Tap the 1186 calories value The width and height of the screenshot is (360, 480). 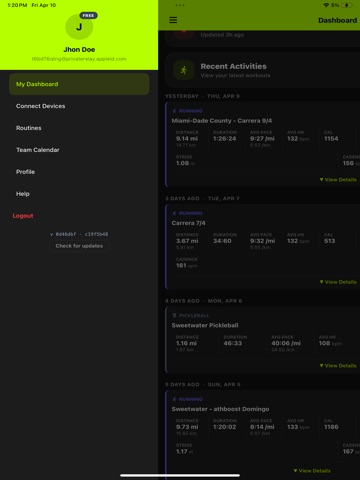tap(331, 427)
